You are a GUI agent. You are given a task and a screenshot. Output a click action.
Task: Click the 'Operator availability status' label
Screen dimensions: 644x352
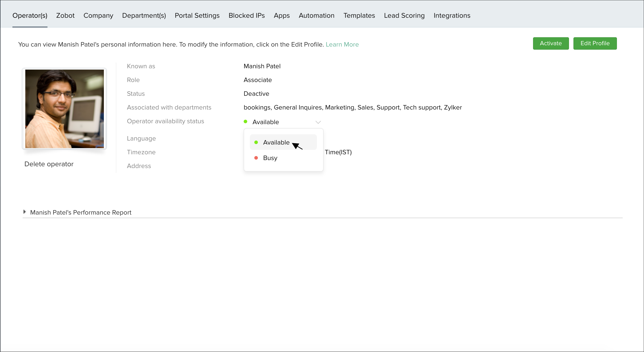166,121
